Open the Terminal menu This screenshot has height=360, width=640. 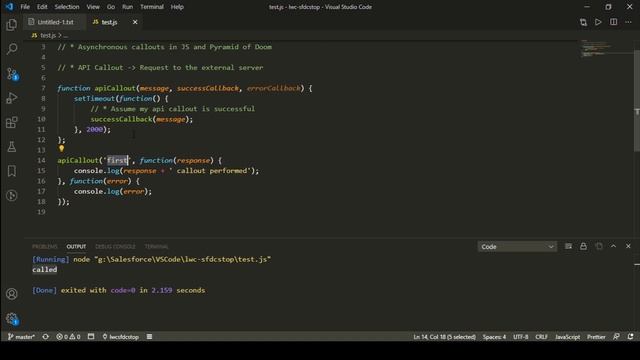coord(152,7)
